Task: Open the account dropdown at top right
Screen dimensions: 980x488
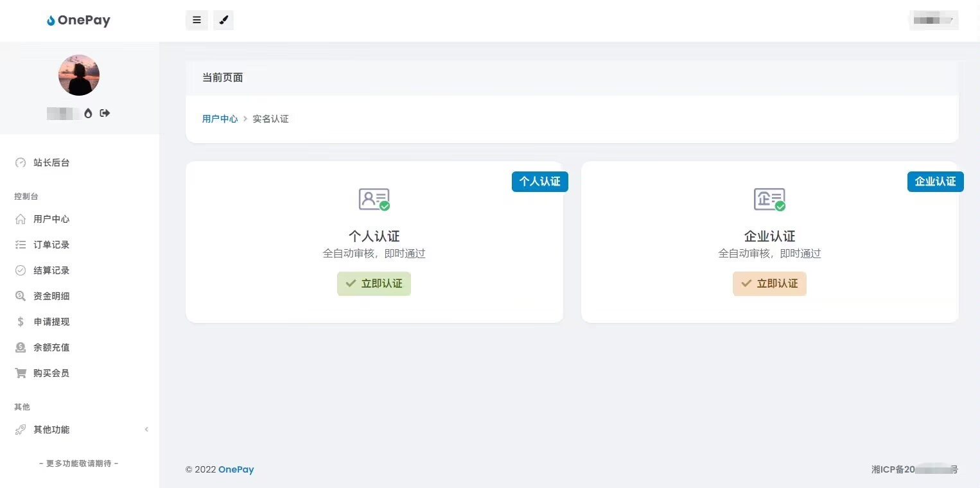Action: 934,20
